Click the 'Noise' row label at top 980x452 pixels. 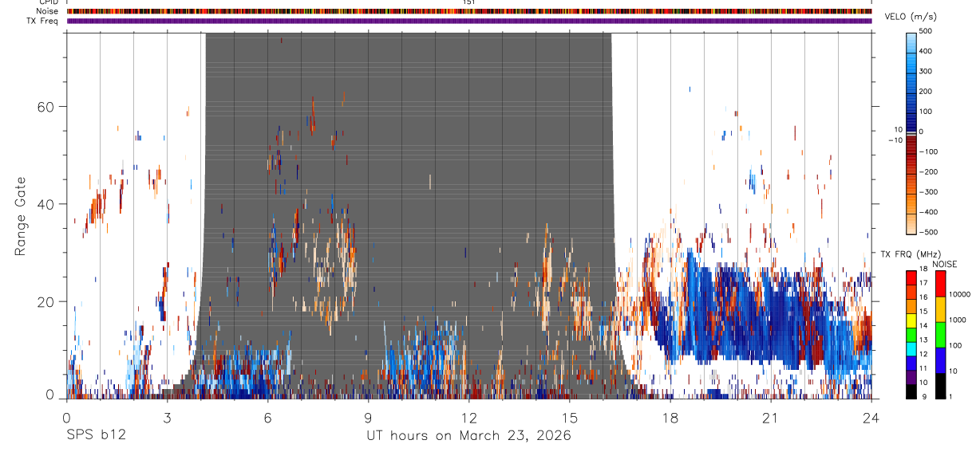point(47,11)
